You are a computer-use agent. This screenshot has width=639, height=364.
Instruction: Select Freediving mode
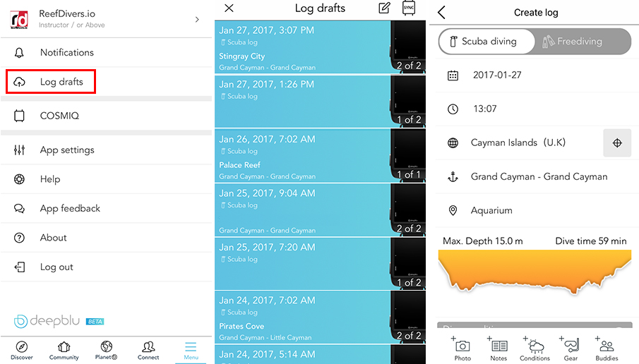(x=582, y=41)
